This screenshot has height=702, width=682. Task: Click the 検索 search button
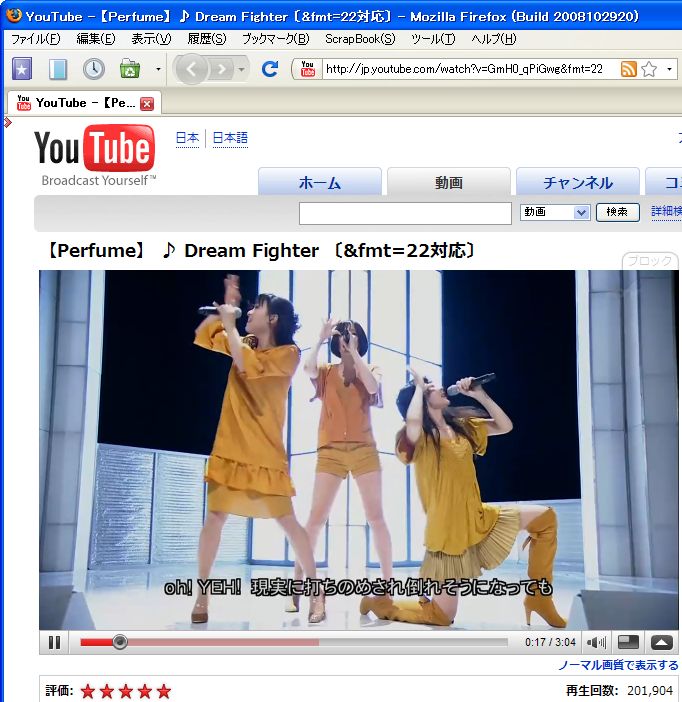(618, 212)
